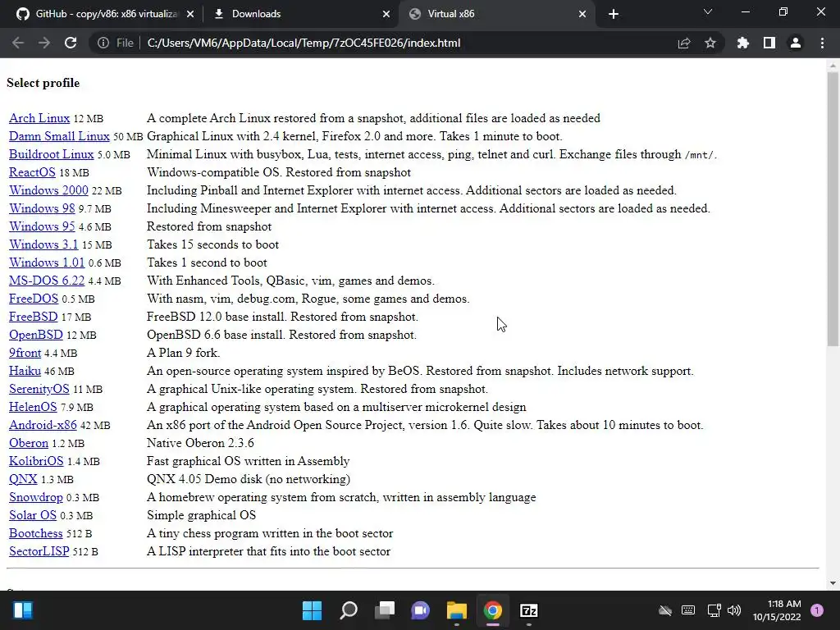Click the address bar URL
Viewport: 840px width, 630px height.
click(x=304, y=43)
